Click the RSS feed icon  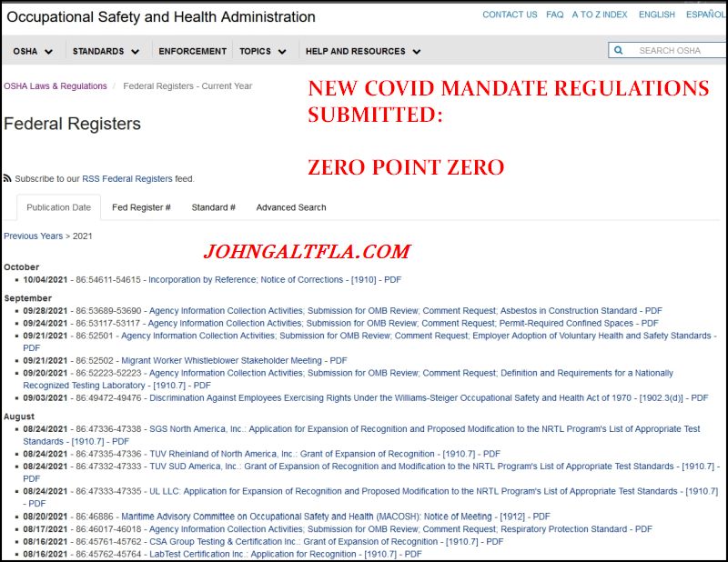click(7, 178)
